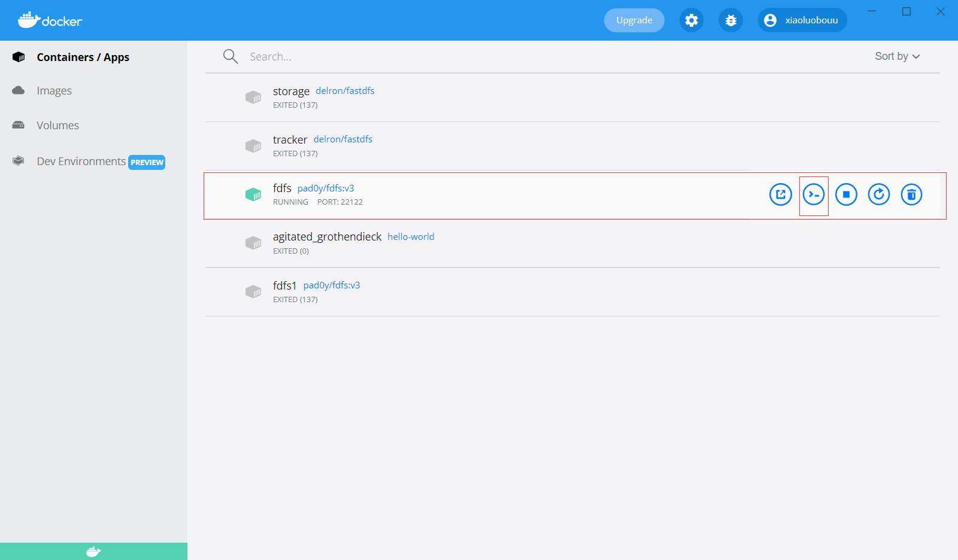The height and width of the screenshot is (560, 958).
Task: Open Dev Environments preview section
Action: (x=81, y=161)
